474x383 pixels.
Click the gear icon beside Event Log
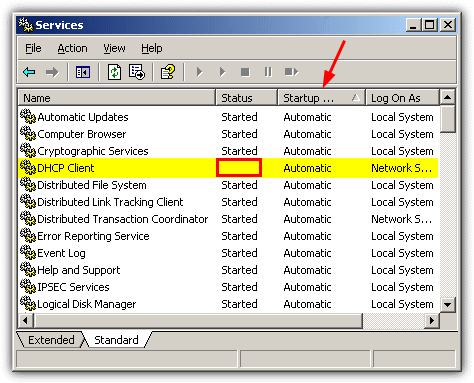28,252
